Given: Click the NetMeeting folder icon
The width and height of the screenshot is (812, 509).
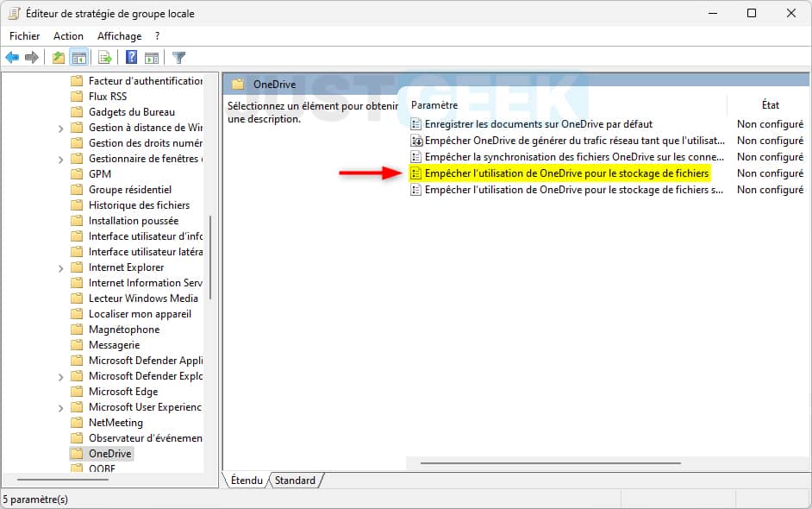Looking at the screenshot, I should pyautogui.click(x=77, y=423).
